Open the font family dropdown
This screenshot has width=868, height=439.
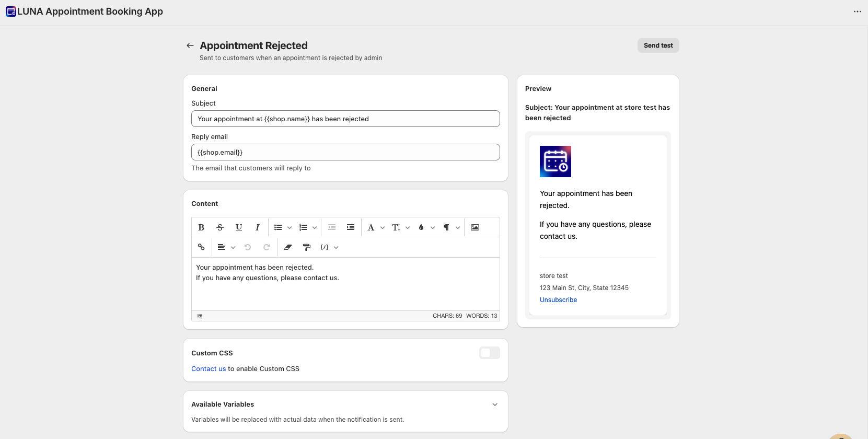pyautogui.click(x=376, y=227)
